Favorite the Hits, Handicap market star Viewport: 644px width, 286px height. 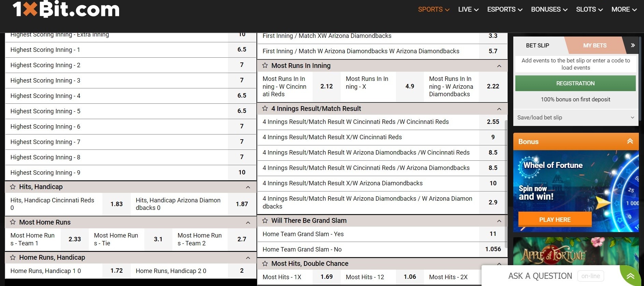point(13,187)
